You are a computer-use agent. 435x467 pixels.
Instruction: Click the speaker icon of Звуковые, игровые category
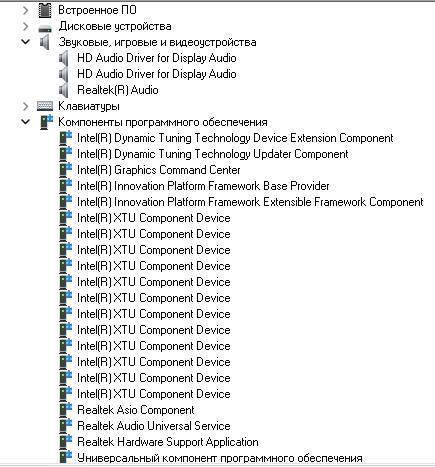click(45, 42)
